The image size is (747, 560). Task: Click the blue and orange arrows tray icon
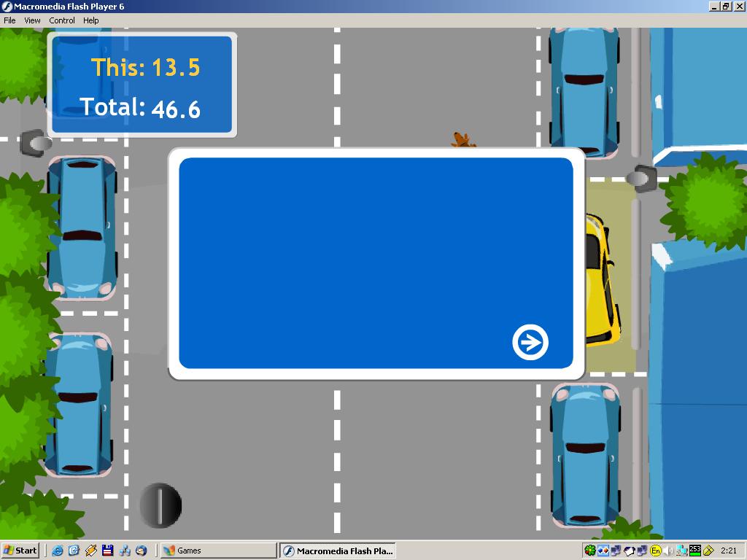point(603,551)
